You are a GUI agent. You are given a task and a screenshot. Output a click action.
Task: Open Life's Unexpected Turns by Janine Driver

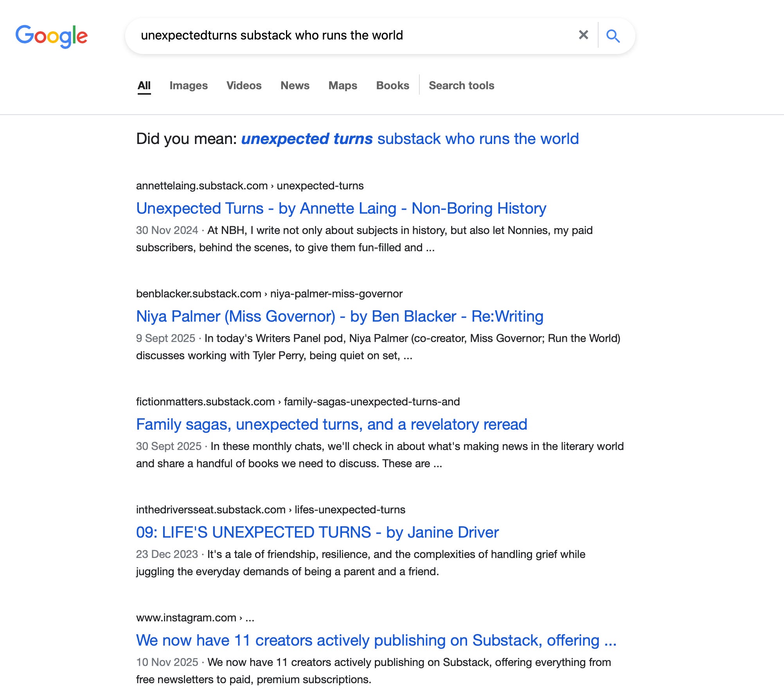(317, 532)
